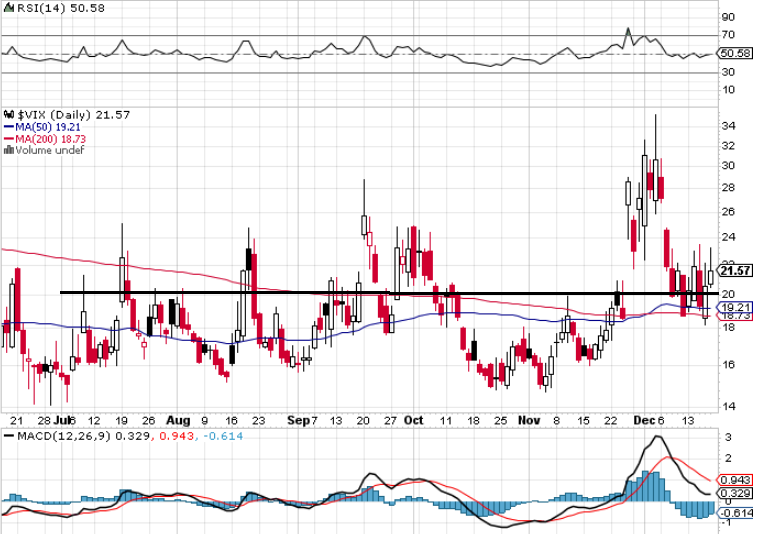Click the 24 price axis label
Image resolution: width=764 pixels, height=534 pixels.
pyautogui.click(x=728, y=237)
